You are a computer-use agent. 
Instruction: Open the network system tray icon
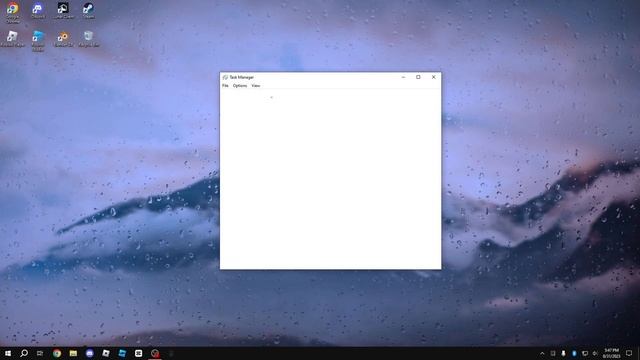[x=585, y=353]
